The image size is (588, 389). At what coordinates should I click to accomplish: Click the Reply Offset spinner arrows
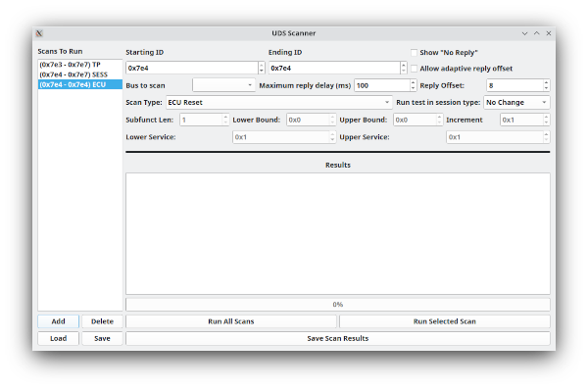[547, 85]
